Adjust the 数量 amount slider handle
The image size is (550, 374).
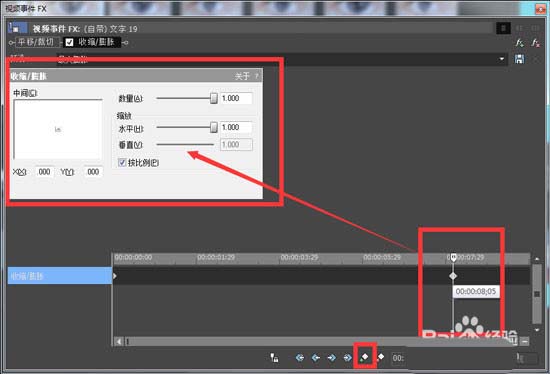214,98
